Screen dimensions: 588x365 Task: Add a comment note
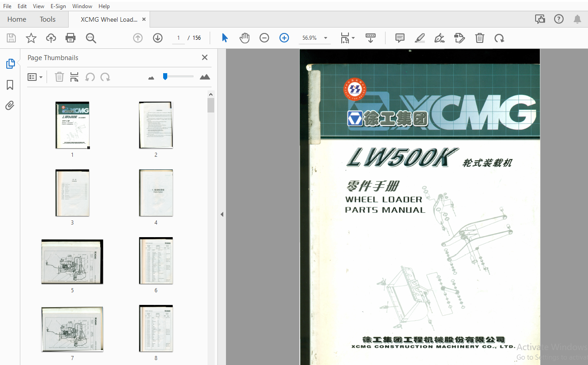(x=400, y=38)
